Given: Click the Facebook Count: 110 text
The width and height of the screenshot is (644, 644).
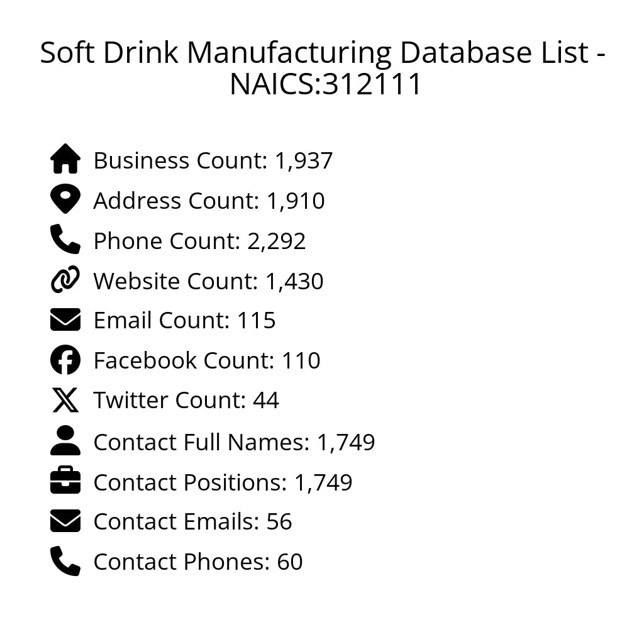Looking at the screenshot, I should [207, 361].
